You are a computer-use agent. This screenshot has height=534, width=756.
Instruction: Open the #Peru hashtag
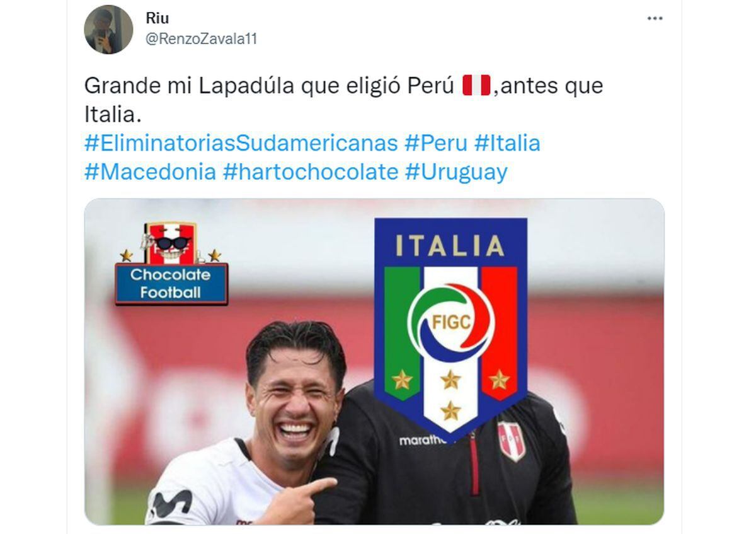pos(436,143)
